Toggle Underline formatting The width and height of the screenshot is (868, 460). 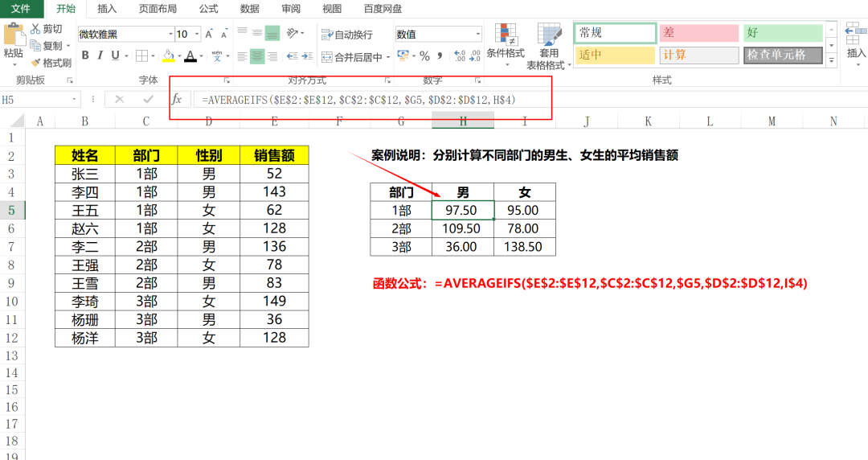click(115, 55)
